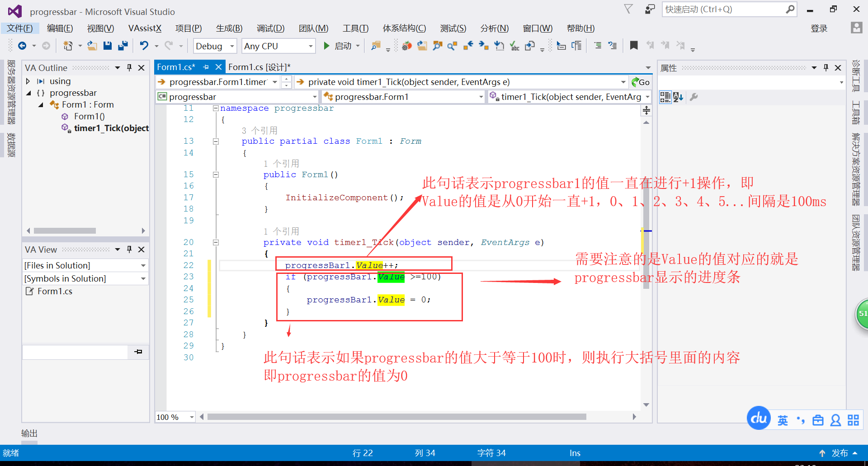Collapse the Form1 : Form tree node
This screenshot has height=466, width=868.
[41, 105]
